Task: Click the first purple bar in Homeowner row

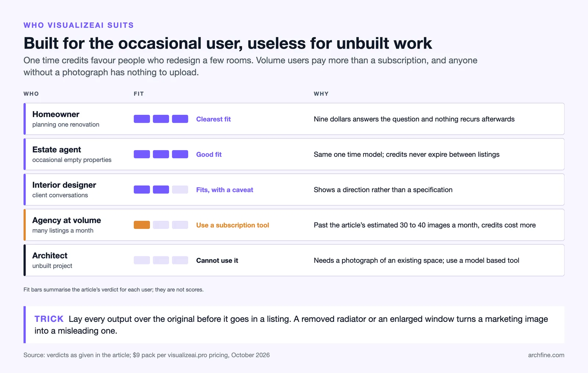Action: tap(142, 119)
